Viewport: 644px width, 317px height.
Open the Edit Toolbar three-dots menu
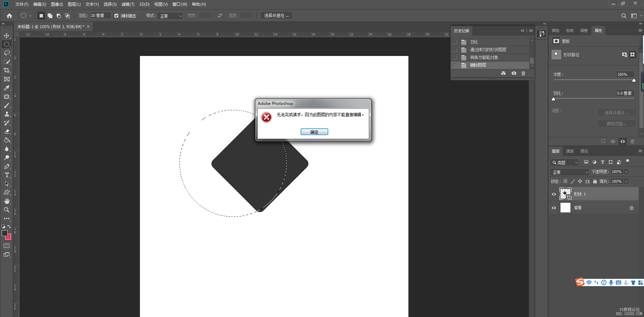pos(7,218)
